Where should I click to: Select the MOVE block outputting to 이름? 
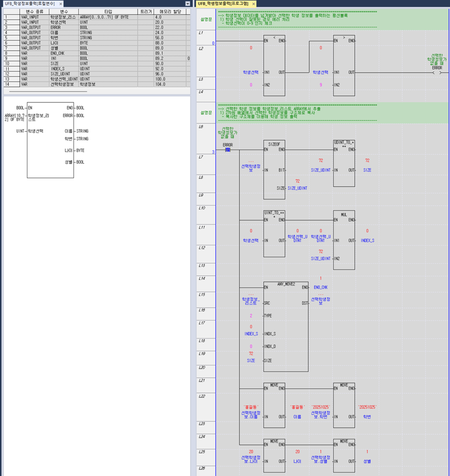coord(274,405)
